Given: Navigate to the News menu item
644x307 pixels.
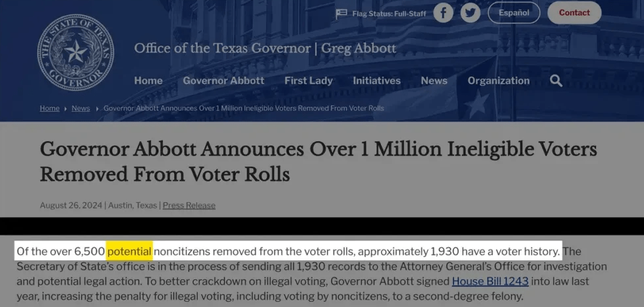Looking at the screenshot, I should click(434, 80).
